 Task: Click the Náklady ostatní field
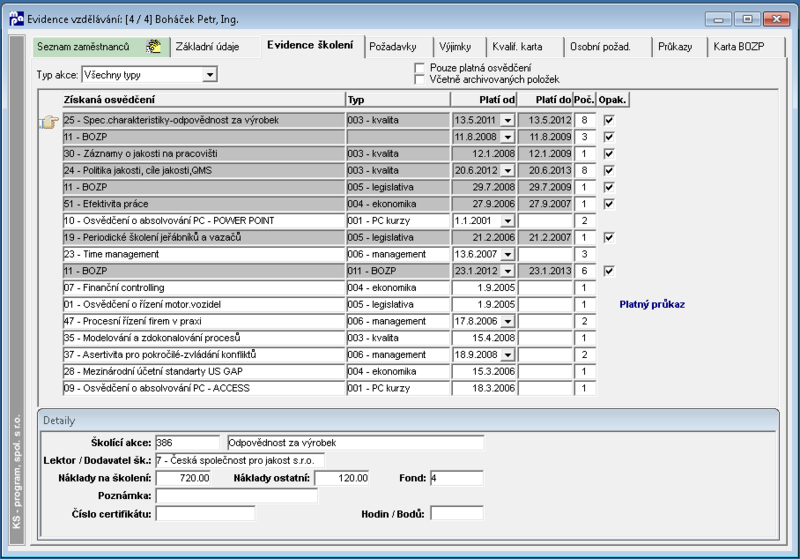click(342, 478)
